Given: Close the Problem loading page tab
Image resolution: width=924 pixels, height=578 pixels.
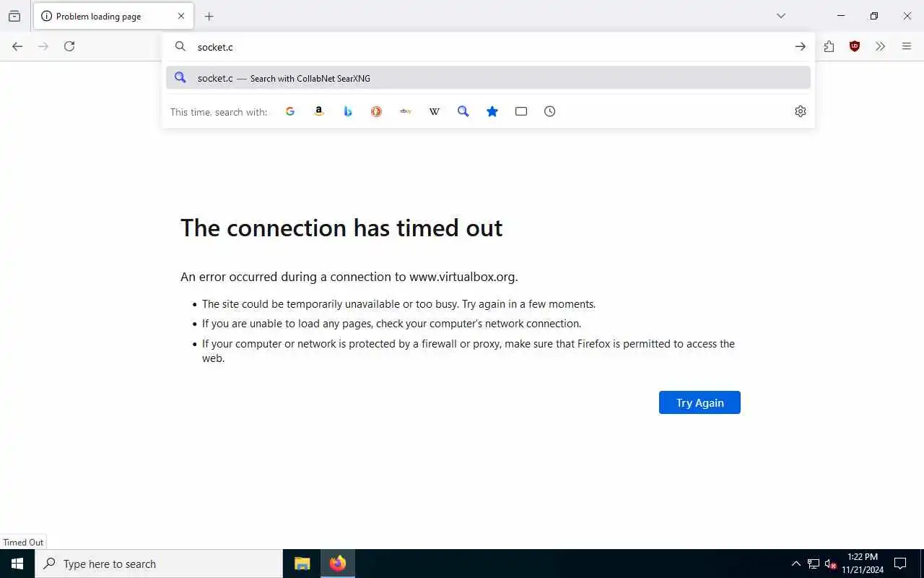Looking at the screenshot, I should tap(181, 16).
